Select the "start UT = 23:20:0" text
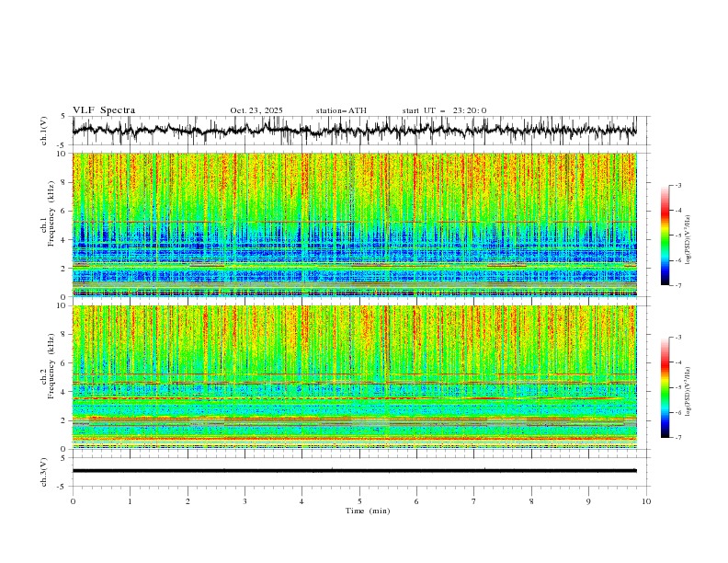 tap(444, 110)
